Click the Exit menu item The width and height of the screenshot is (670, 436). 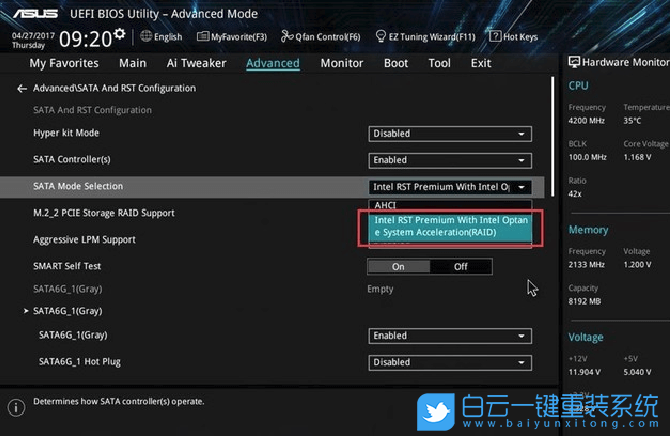pyautogui.click(x=481, y=63)
